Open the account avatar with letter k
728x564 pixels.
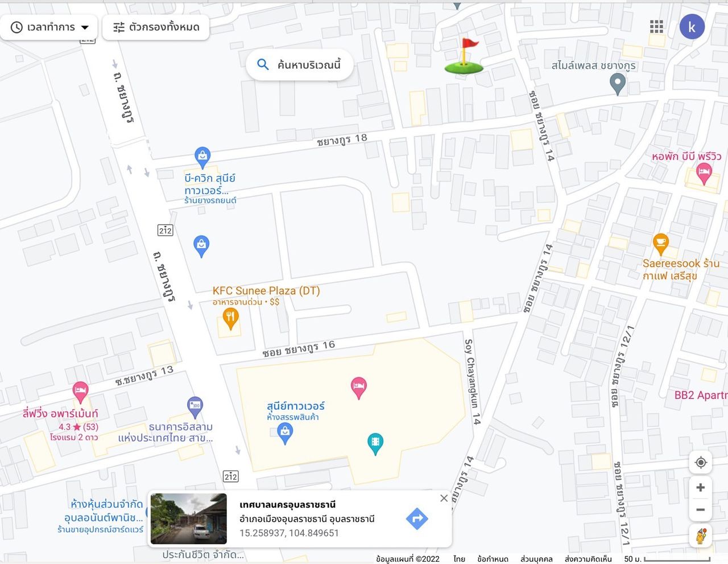[x=692, y=27]
